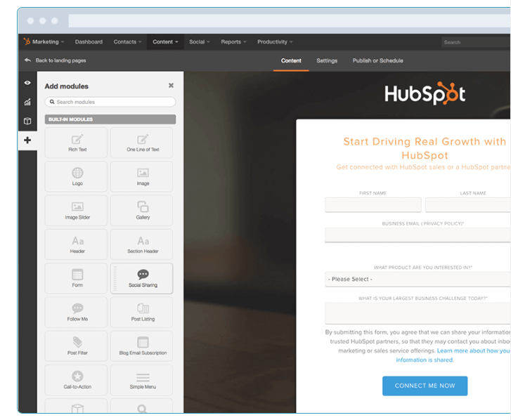Switch to the Settings tab
Screen dimensions: 511x420
327,60
